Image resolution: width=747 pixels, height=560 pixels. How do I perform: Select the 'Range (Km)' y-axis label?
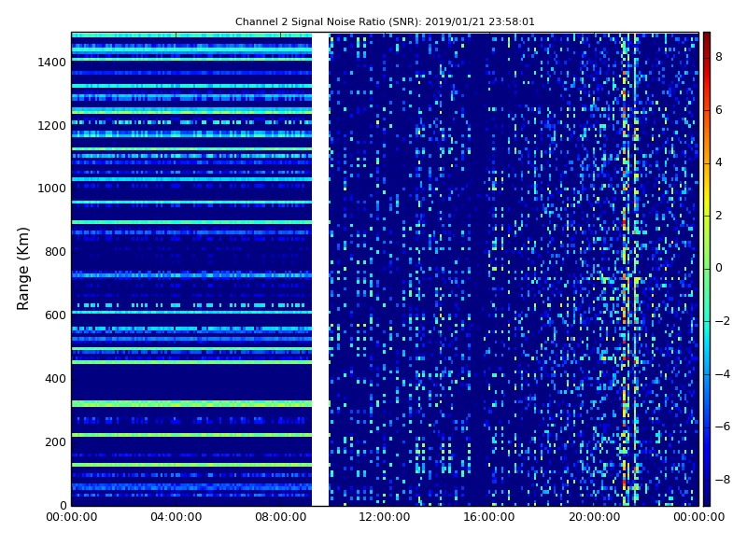pyautogui.click(x=22, y=269)
